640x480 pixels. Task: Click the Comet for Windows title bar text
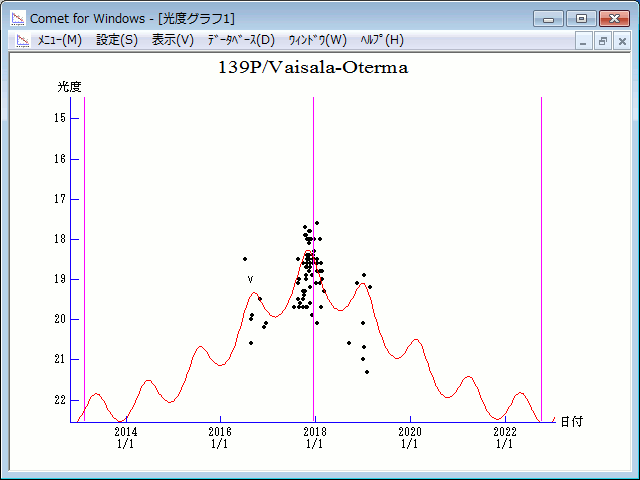click(132, 19)
